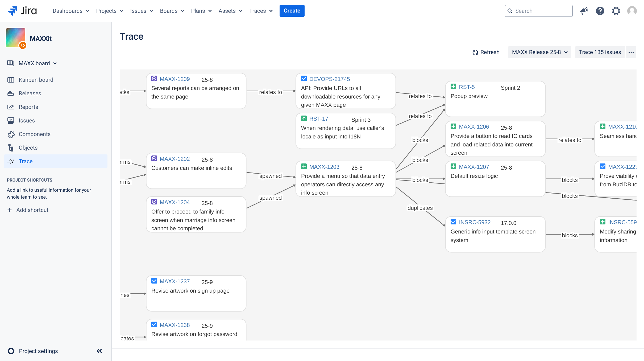Click the MAXX-1206 green plus icon

point(453,126)
